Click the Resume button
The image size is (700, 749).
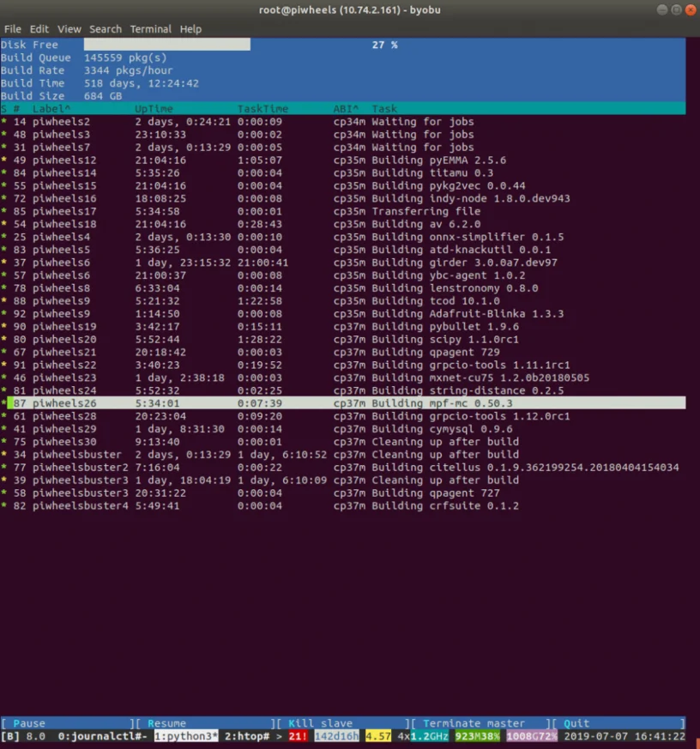click(x=166, y=723)
